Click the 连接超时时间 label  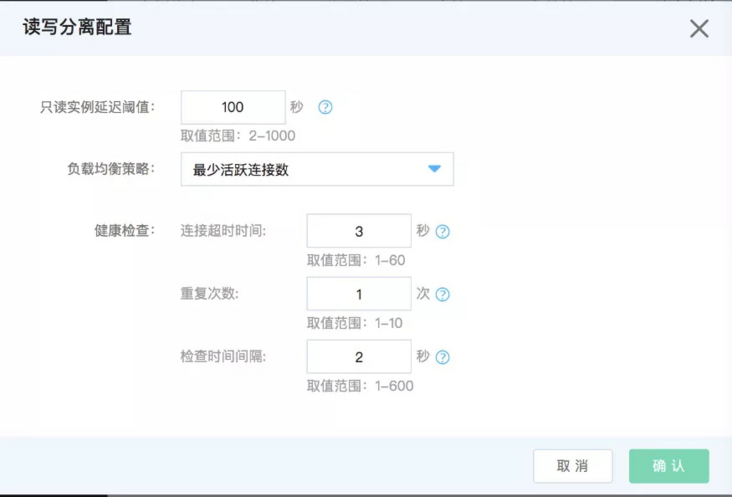click(x=223, y=231)
